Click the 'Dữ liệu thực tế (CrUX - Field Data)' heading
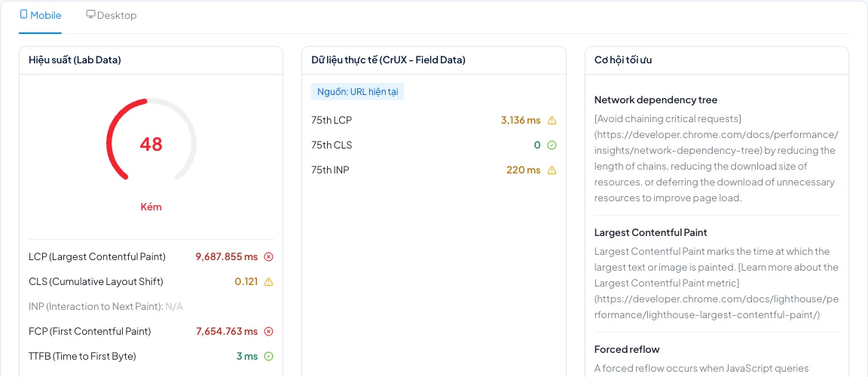The height and width of the screenshot is (377, 868). click(x=388, y=60)
